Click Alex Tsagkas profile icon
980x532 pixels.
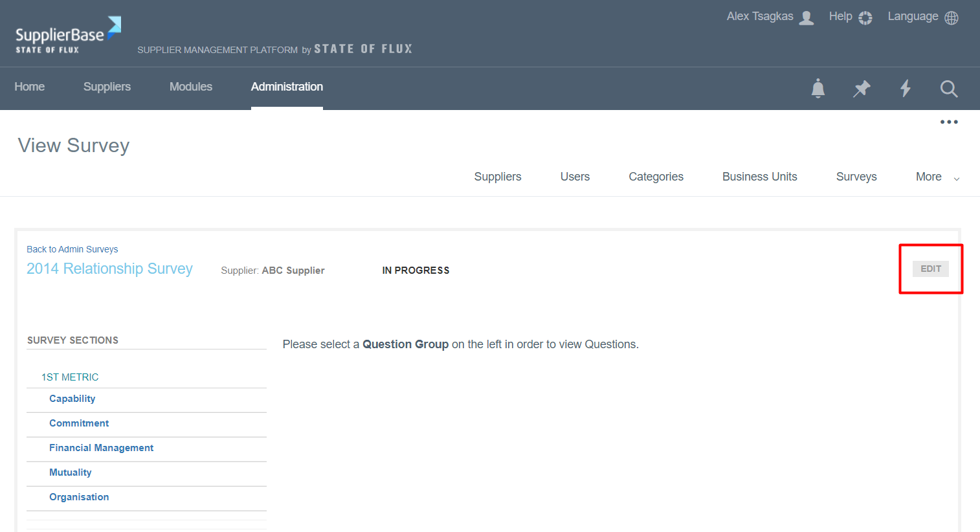pos(806,17)
